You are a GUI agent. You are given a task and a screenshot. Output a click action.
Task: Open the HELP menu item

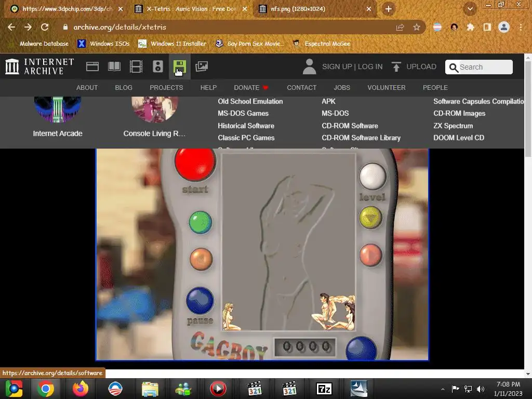(x=208, y=87)
